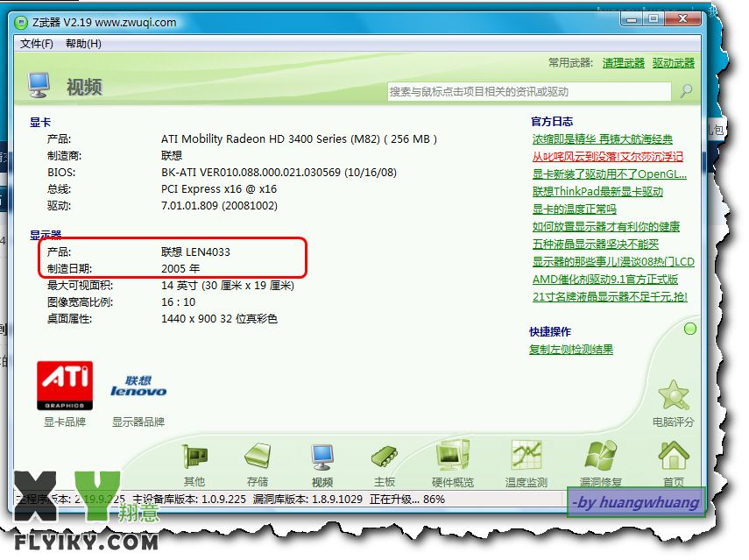
Task: Open the 五种液晶显示器坚决不能买 link
Action: tap(595, 245)
